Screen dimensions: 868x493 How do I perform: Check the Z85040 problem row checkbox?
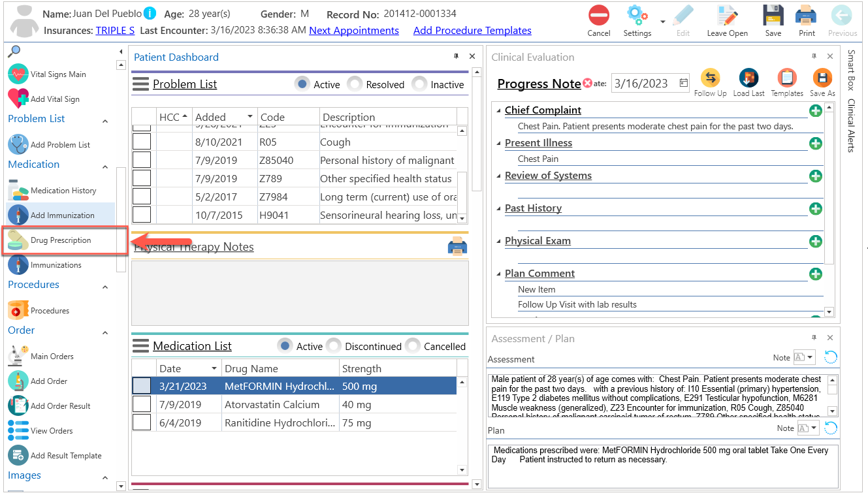pos(142,160)
